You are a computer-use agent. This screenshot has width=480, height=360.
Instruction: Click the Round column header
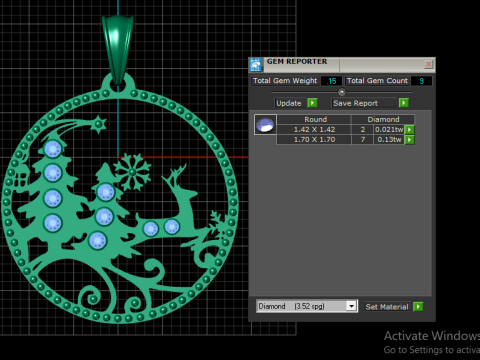pyautogui.click(x=315, y=119)
